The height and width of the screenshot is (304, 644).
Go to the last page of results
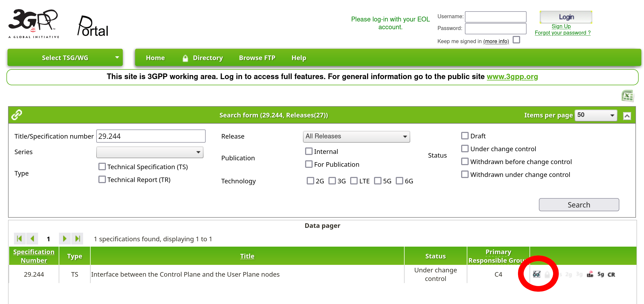tap(78, 239)
